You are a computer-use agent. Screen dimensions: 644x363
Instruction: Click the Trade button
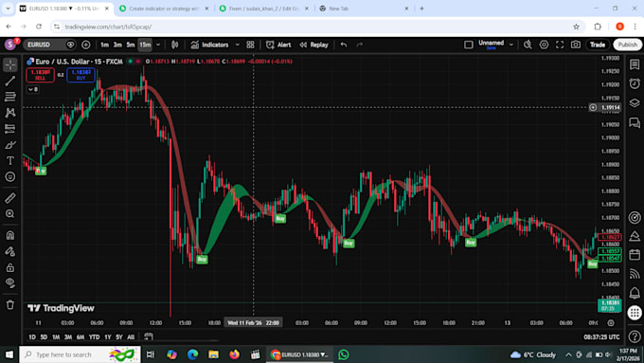tap(598, 45)
